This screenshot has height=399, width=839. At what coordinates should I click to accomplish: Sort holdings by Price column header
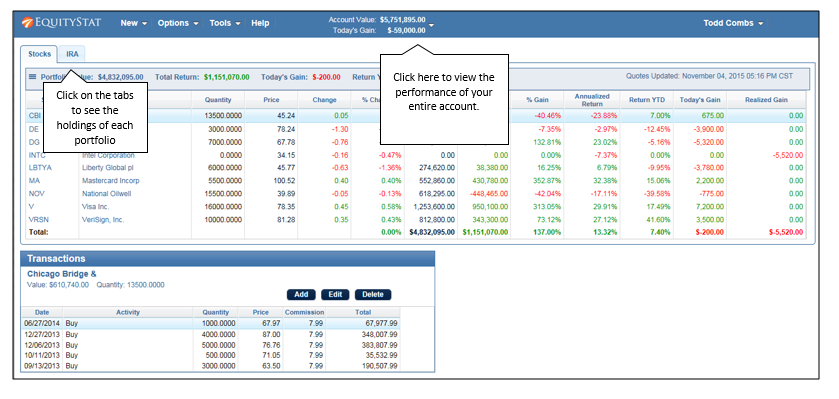271,99
